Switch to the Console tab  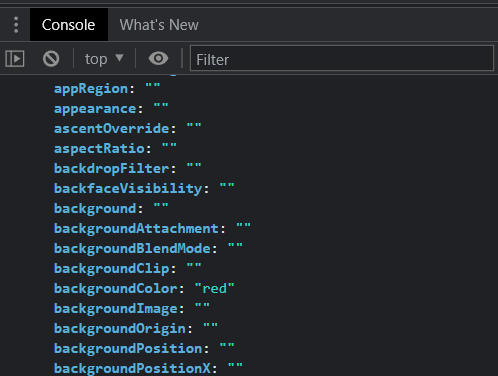click(x=69, y=25)
